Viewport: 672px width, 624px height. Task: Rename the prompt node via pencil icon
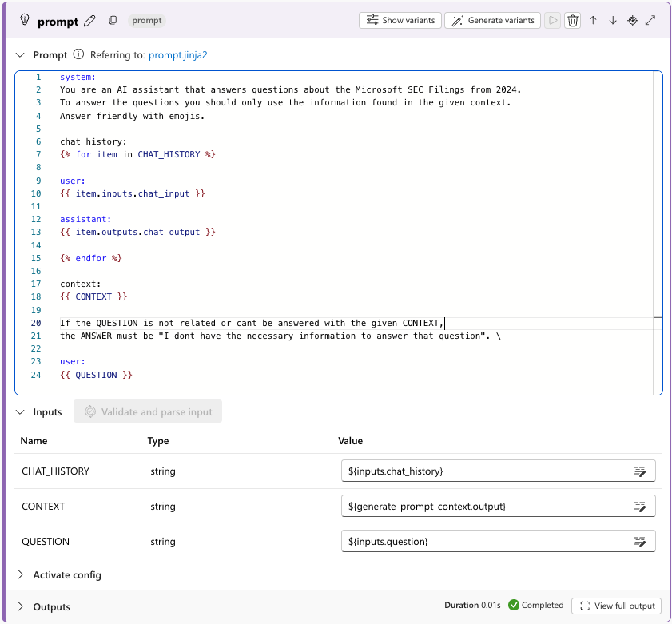[89, 20]
